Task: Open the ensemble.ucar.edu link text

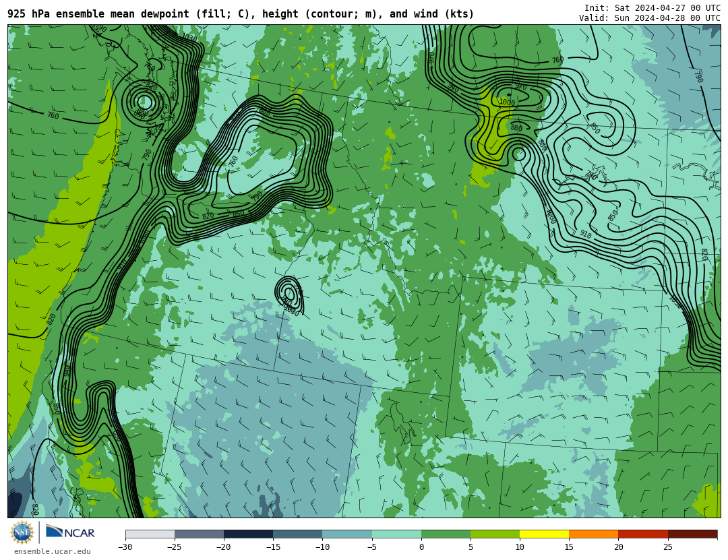Action: coord(53,552)
